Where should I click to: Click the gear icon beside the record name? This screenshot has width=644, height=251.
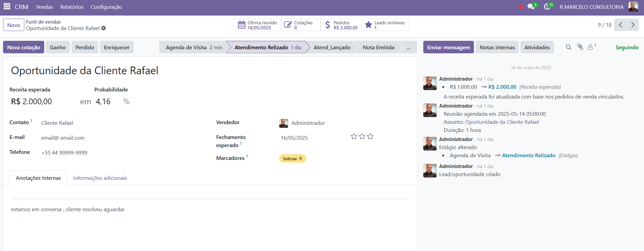pyautogui.click(x=104, y=28)
